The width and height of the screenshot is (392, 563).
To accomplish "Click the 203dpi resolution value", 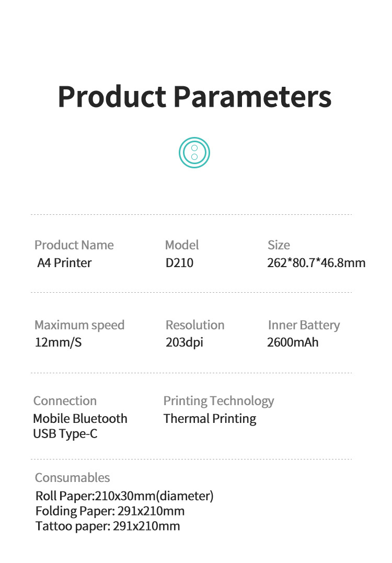I will click(x=185, y=342).
